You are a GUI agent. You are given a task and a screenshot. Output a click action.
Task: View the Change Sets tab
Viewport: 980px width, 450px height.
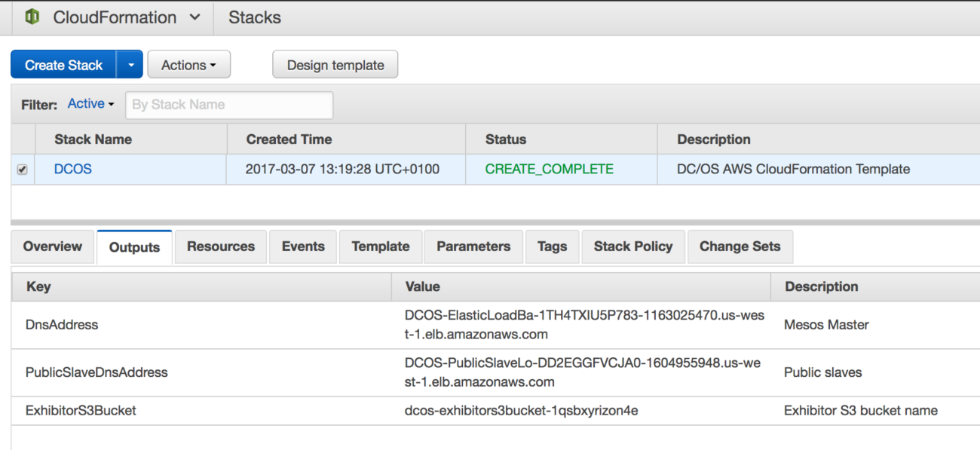pyautogui.click(x=740, y=246)
